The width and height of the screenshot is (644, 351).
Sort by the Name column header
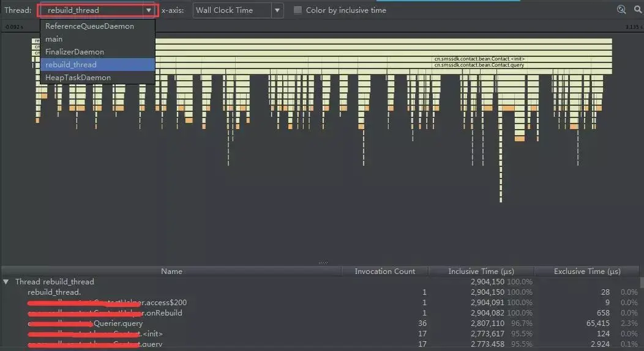coord(171,271)
